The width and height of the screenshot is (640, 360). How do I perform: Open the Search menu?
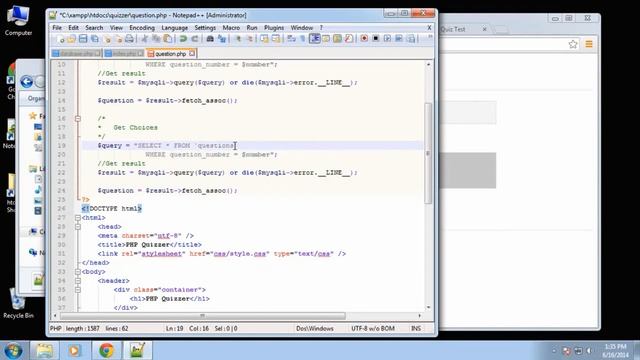(94, 28)
